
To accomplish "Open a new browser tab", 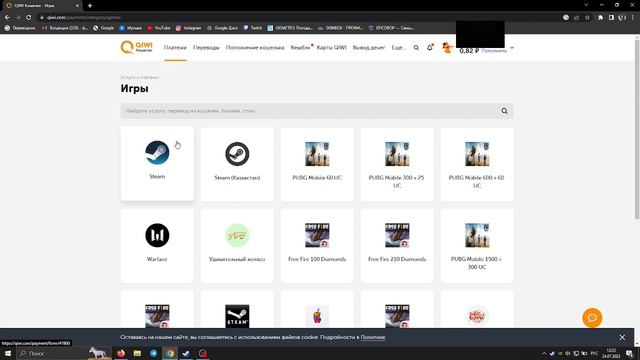I will tap(90, 6).
